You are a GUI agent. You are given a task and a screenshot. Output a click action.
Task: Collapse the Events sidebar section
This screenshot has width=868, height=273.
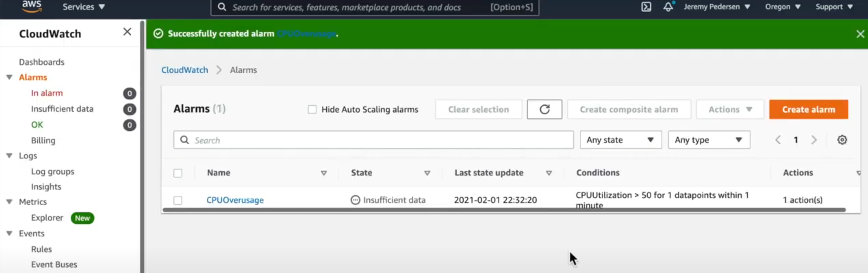[x=9, y=233]
